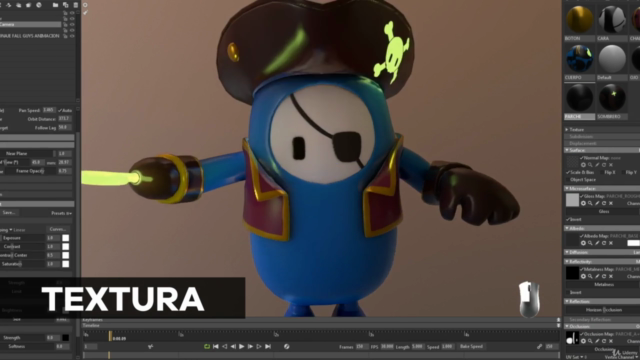Click the pencil edit icon under Albedo Map

click(597, 243)
